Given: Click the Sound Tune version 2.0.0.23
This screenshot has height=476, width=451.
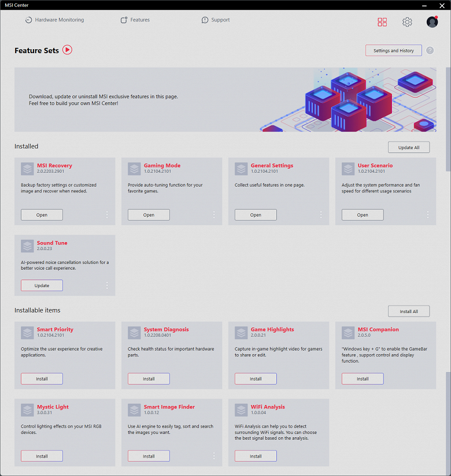Looking at the screenshot, I should (x=45, y=248).
